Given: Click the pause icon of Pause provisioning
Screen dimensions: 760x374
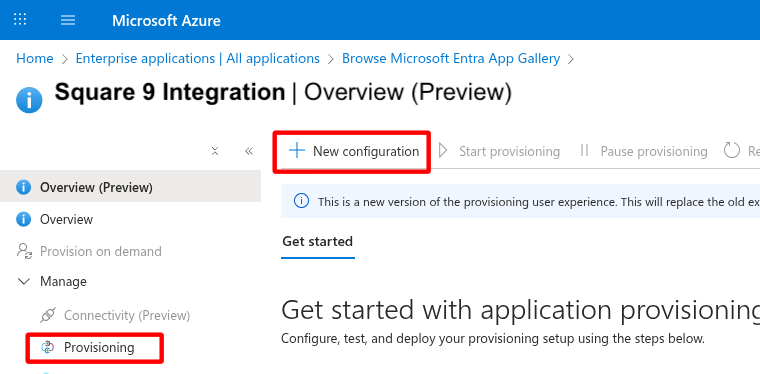Looking at the screenshot, I should pos(585,151).
